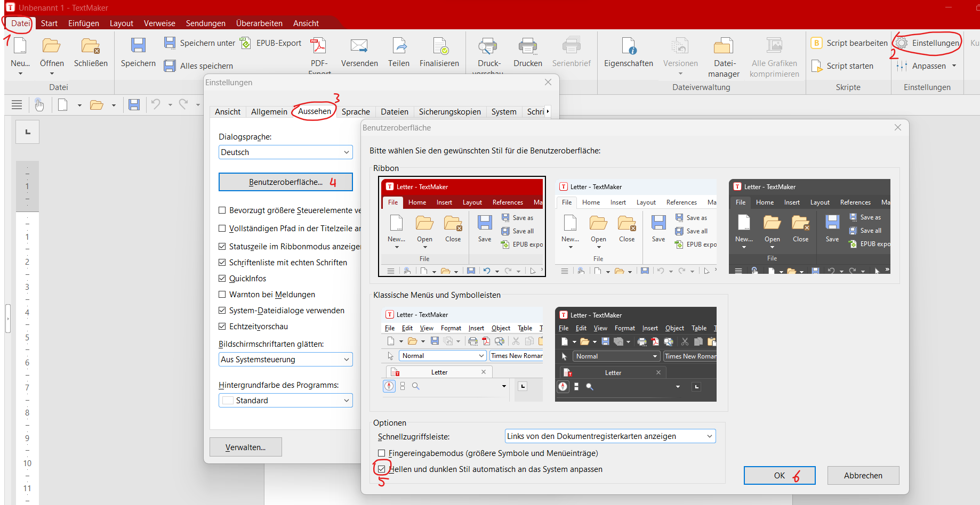This screenshot has width=980, height=505.
Task: Click Alles speichern in the ribbon
Action: tap(198, 66)
